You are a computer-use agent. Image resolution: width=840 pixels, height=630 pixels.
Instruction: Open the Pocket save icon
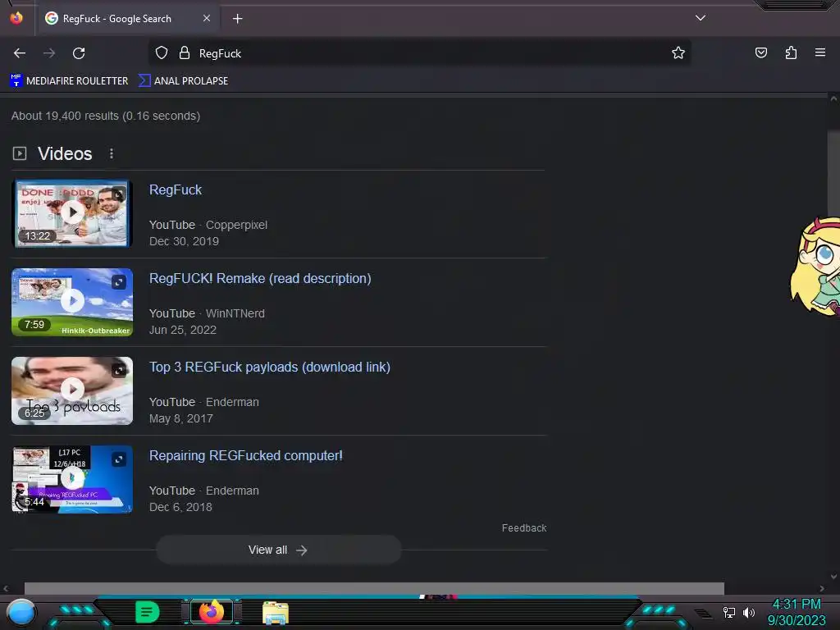(760, 52)
